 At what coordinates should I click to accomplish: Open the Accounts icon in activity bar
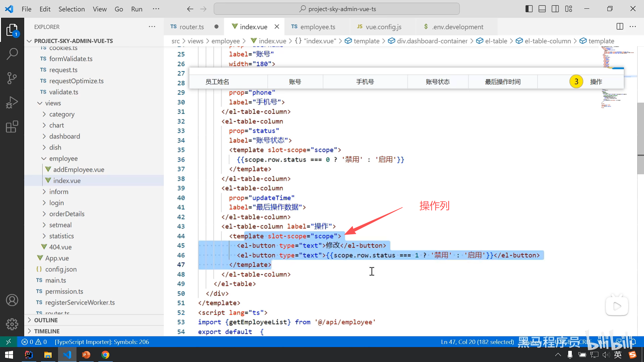[x=12, y=300]
